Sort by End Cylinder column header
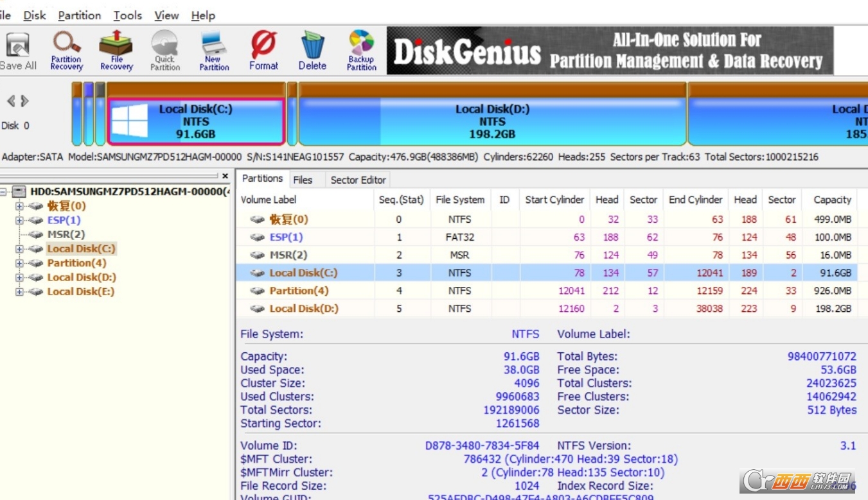Viewport: 868px width, 500px height. tap(696, 200)
